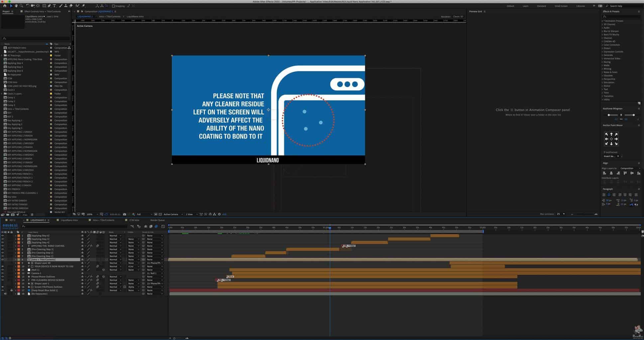The height and width of the screenshot is (340, 644).
Task: Switch to the CCM Intro timeline tab
Action: click(x=134, y=220)
